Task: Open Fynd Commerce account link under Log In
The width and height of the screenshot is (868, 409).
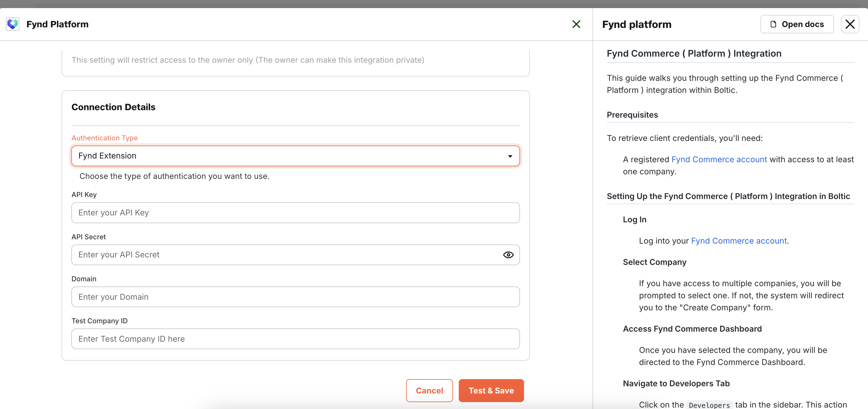Action: (x=739, y=241)
